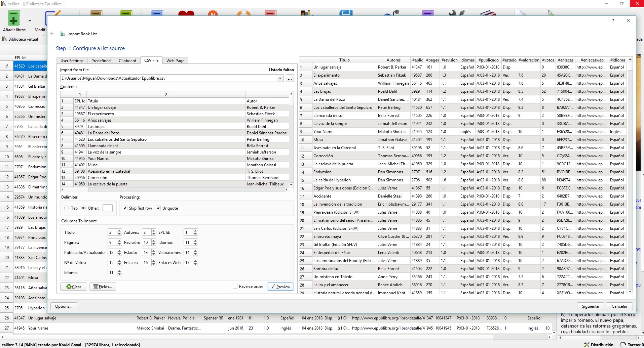
Task: Open the Options... button
Action: click(64, 306)
